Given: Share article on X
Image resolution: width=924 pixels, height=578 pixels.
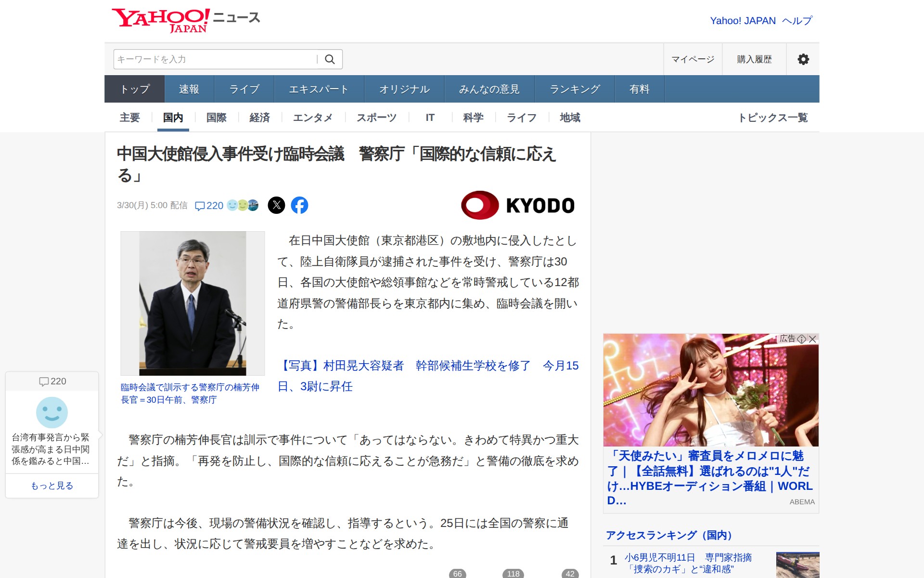Looking at the screenshot, I should tap(276, 205).
